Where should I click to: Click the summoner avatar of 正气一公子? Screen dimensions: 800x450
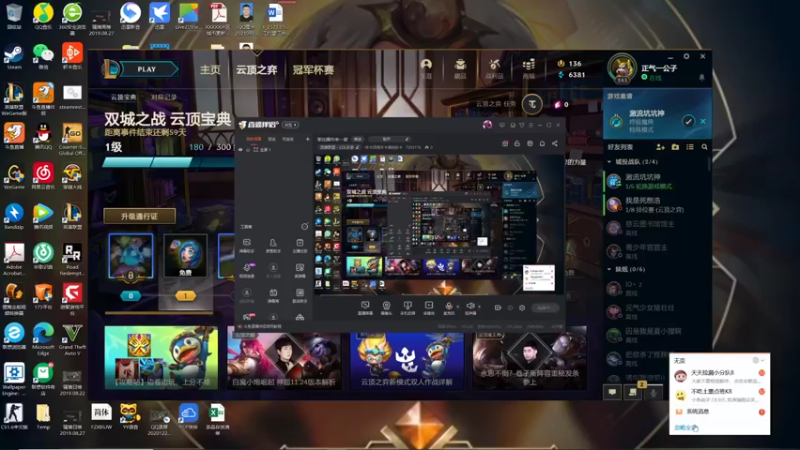pos(622,68)
